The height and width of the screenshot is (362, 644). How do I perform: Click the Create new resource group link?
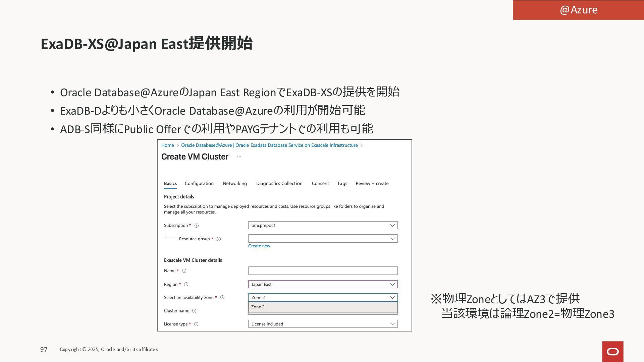pyautogui.click(x=259, y=246)
